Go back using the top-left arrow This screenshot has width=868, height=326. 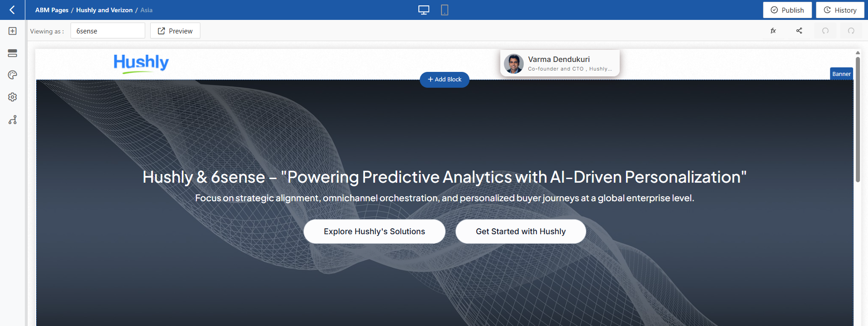[x=12, y=10]
